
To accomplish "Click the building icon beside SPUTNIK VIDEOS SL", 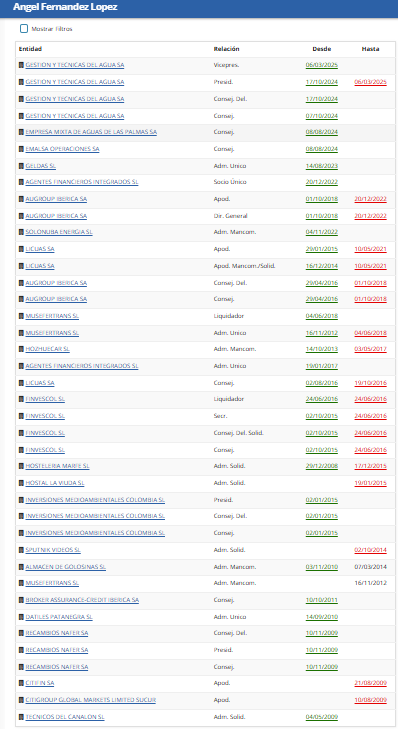I will pyautogui.click(x=21, y=550).
